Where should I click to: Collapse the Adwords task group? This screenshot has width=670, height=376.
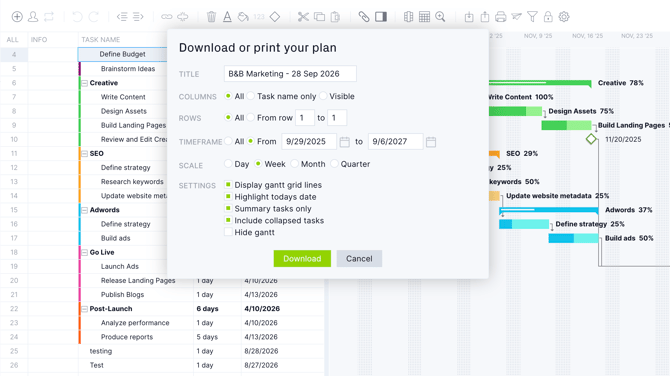(85, 210)
